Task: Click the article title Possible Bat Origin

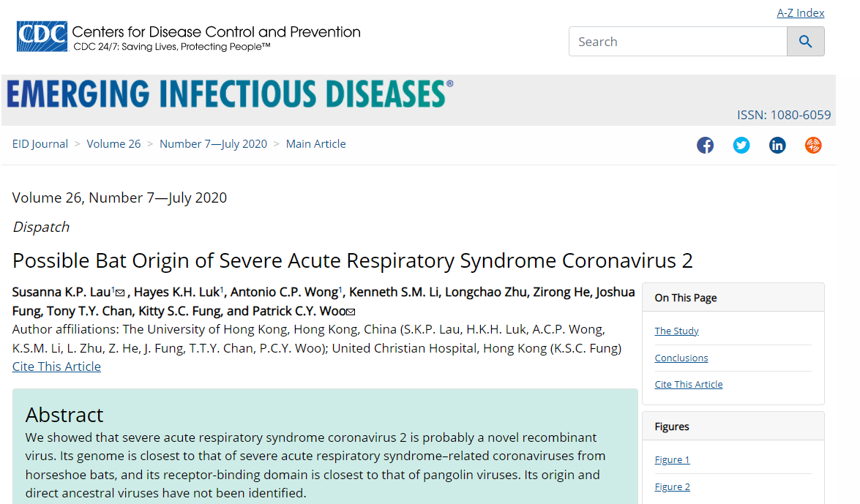Action: pyautogui.click(x=352, y=260)
